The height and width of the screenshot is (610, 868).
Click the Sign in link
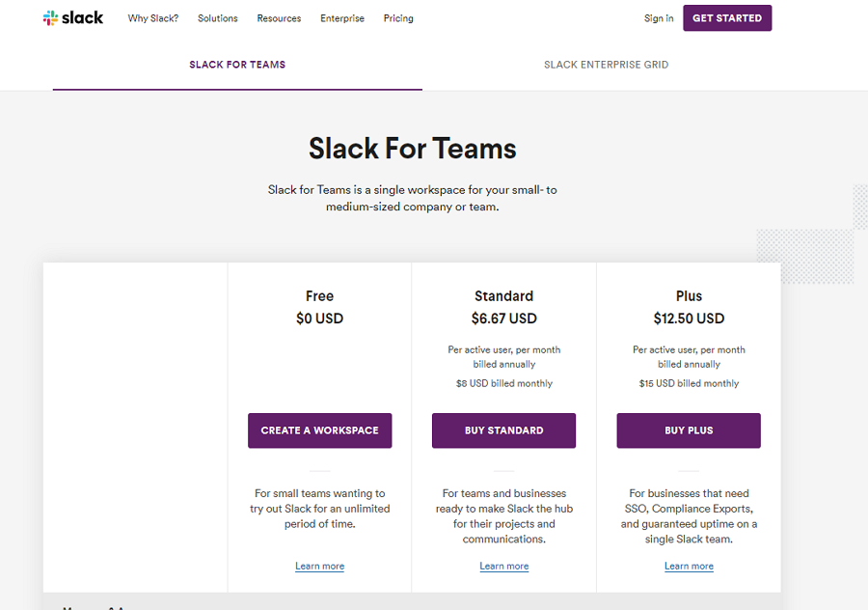pos(659,18)
